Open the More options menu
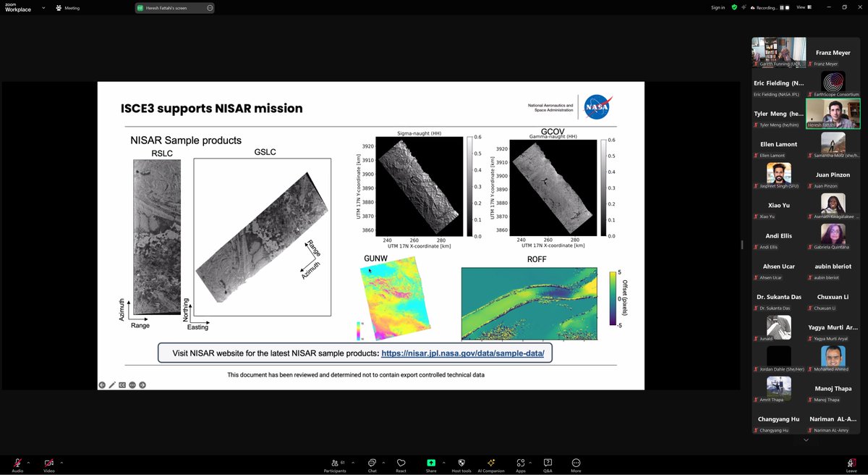The image size is (868, 475). tap(576, 464)
